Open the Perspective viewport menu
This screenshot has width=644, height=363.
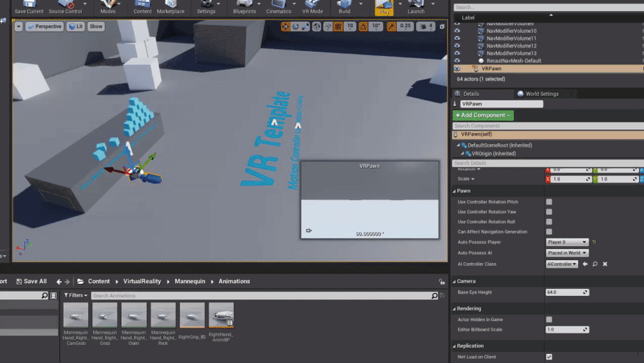[44, 26]
